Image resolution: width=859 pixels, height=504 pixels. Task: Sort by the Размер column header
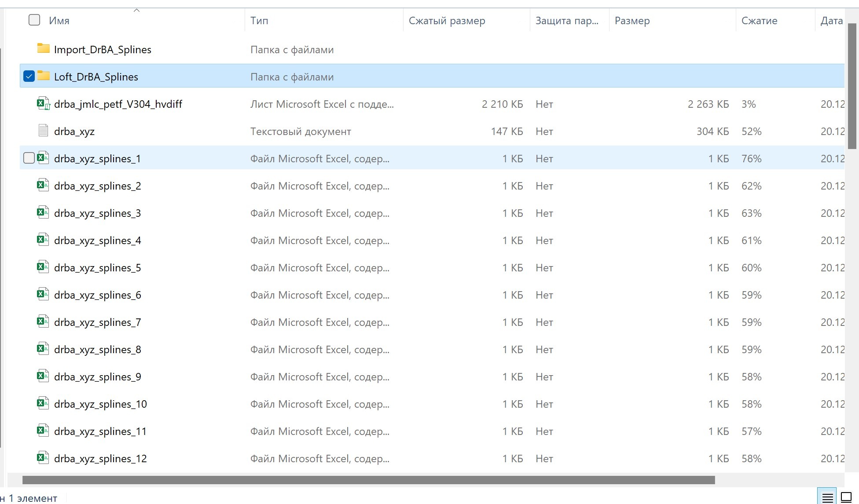click(x=632, y=21)
